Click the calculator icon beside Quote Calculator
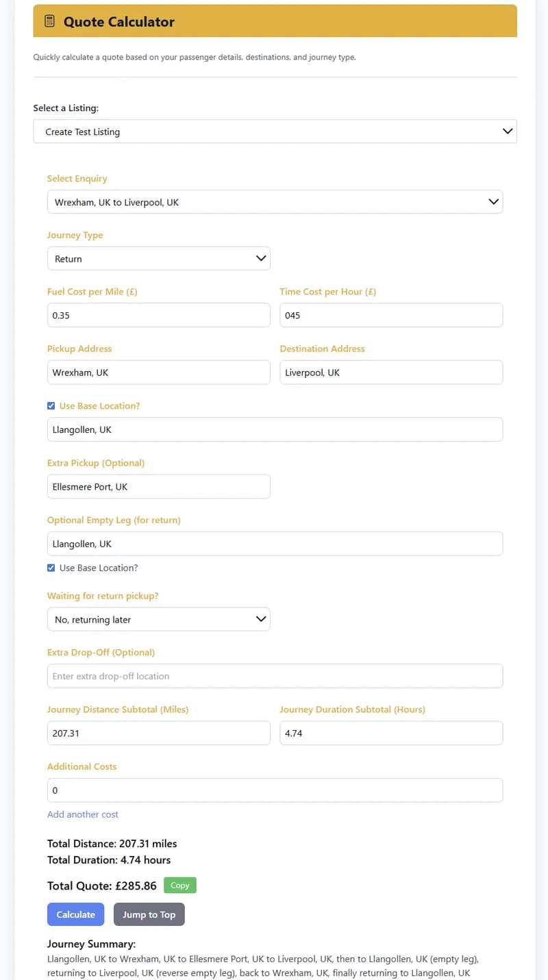548x980 pixels. click(x=49, y=21)
